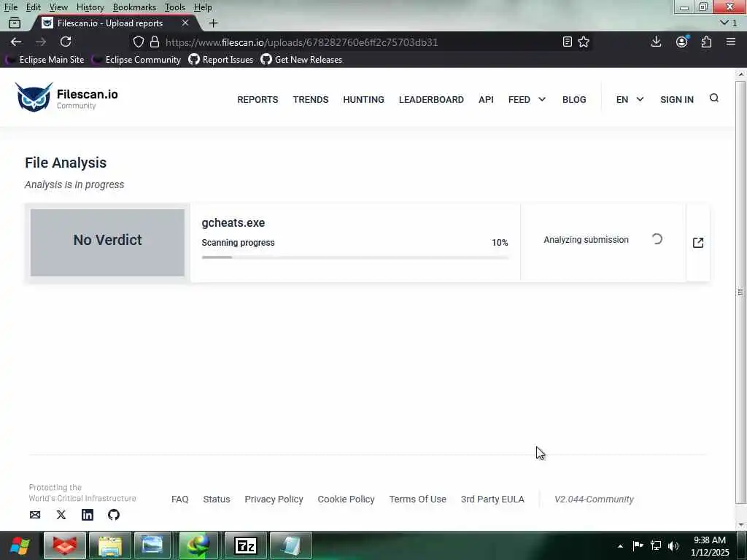Open the Tools menu
This screenshot has height=560, width=747.
[x=175, y=7]
